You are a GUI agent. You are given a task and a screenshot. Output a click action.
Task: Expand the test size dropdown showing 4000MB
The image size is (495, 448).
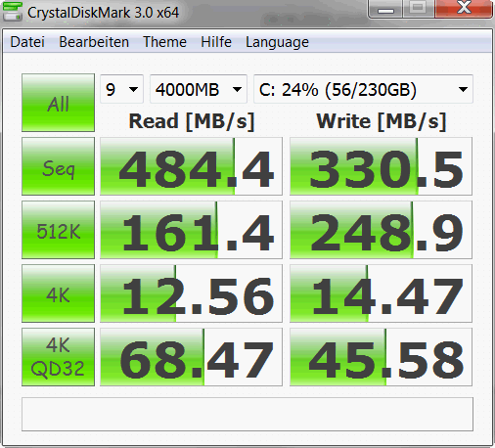(x=199, y=89)
